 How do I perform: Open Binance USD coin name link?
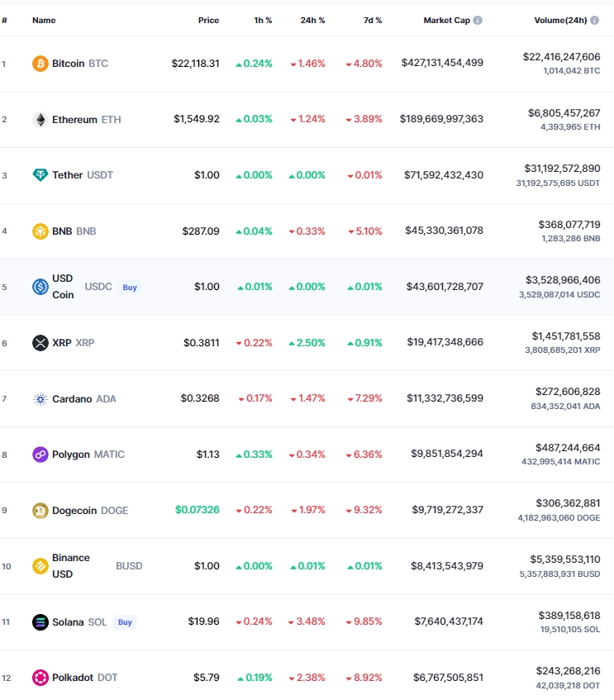[71, 566]
